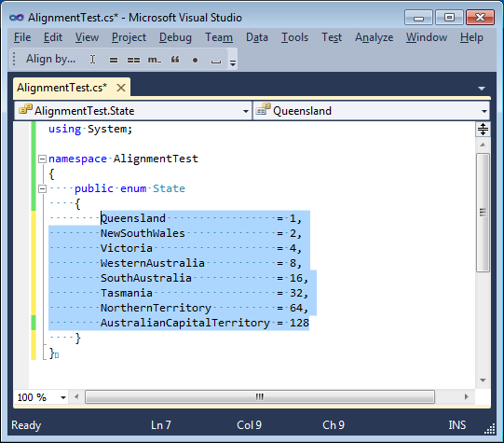Click the horizontal scrollbar thumb
The height and width of the screenshot is (443, 504).
260,396
